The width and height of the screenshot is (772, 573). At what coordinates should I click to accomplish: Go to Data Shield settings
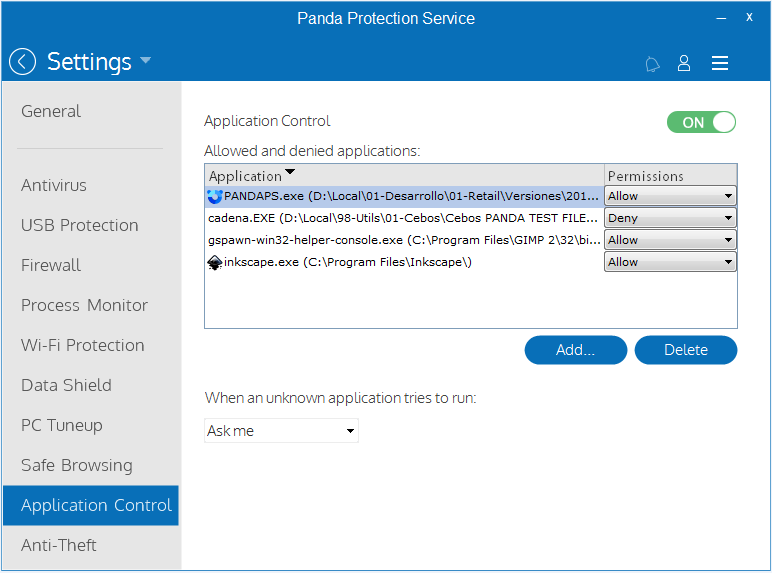pyautogui.click(x=66, y=385)
